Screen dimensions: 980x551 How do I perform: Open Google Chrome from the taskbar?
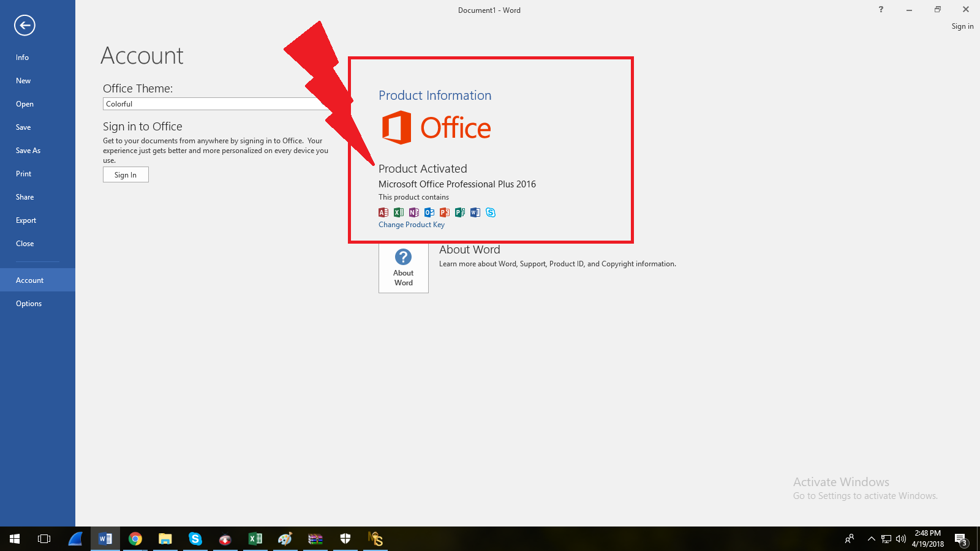click(135, 539)
